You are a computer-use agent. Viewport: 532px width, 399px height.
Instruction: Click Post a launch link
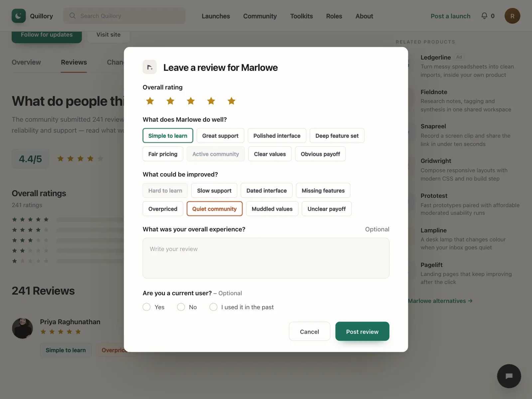451,16
